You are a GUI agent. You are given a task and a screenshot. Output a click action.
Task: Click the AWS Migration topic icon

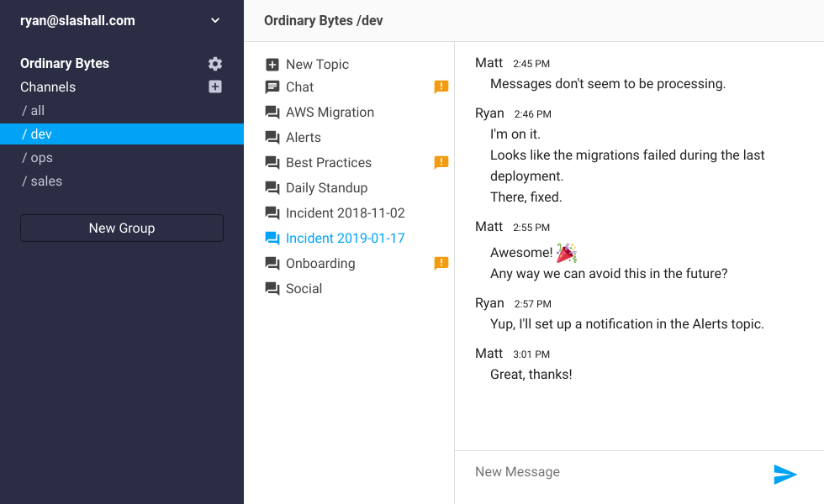click(x=272, y=113)
